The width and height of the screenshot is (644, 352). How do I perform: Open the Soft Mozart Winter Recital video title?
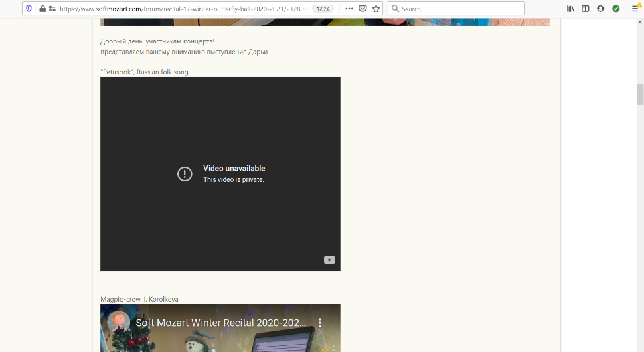click(220, 323)
